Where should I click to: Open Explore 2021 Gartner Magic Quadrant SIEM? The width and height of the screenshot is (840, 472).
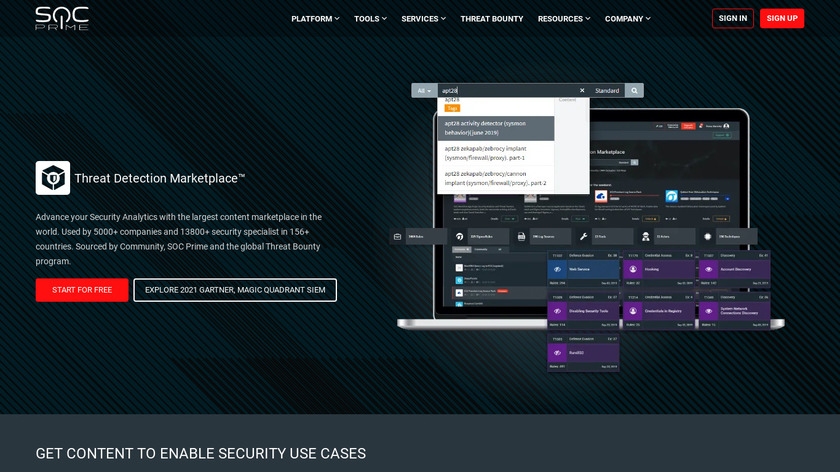pos(235,290)
